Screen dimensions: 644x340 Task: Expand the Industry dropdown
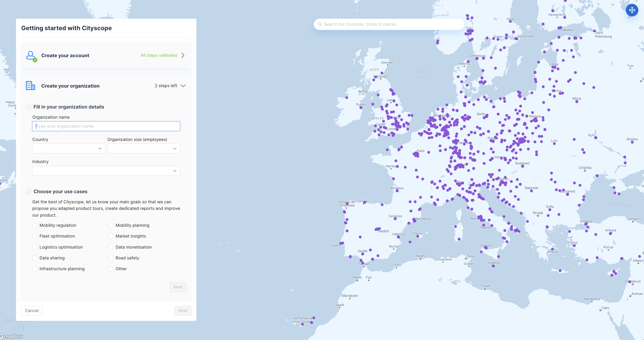[106, 171]
